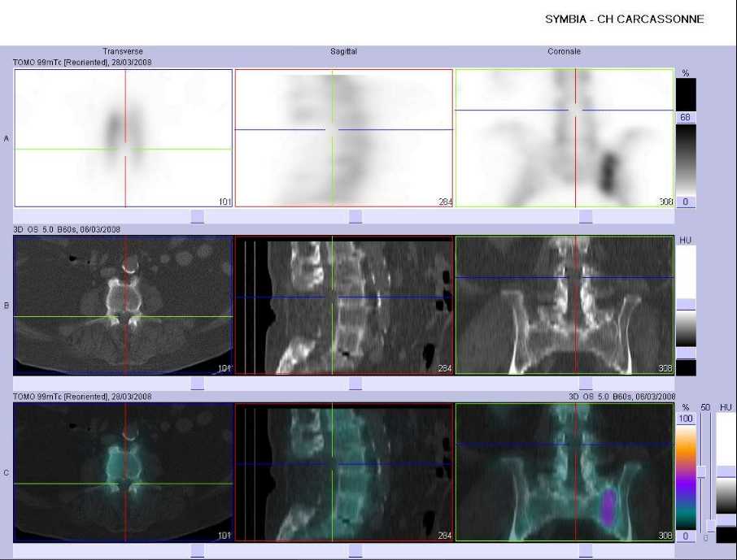Click row C right label '3D OS 5.0 B60s'
Image resolution: width=737 pixels, height=560 pixels.
(x=621, y=397)
